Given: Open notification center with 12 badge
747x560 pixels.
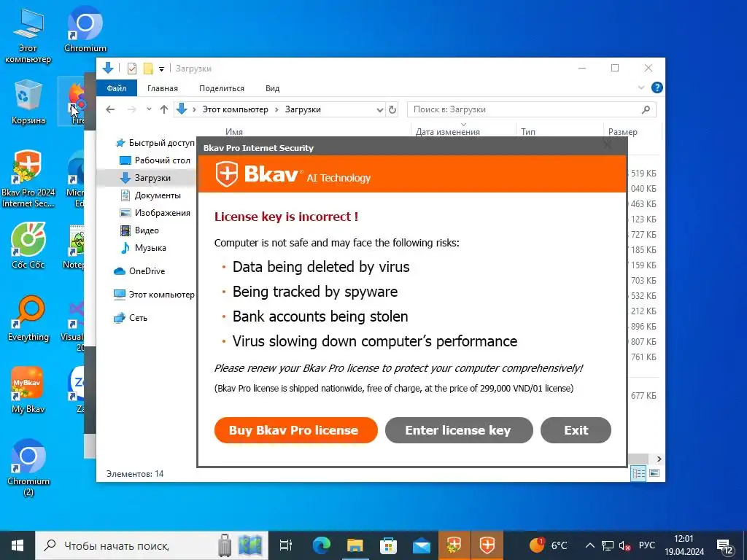Looking at the screenshot, I should [726, 545].
